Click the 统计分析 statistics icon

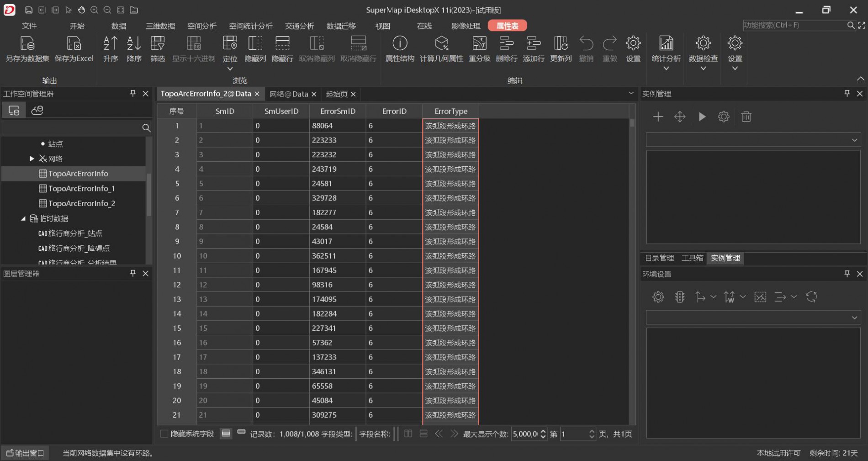(x=666, y=44)
